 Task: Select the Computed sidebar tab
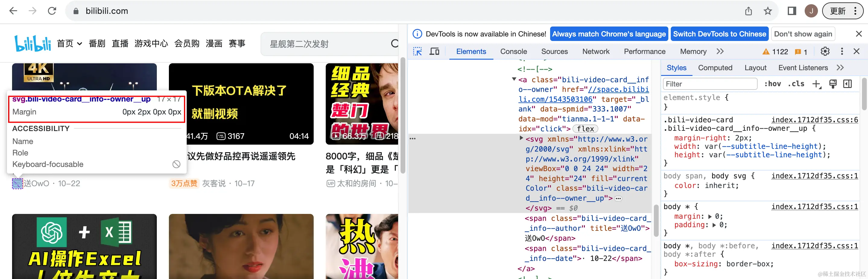coord(715,68)
